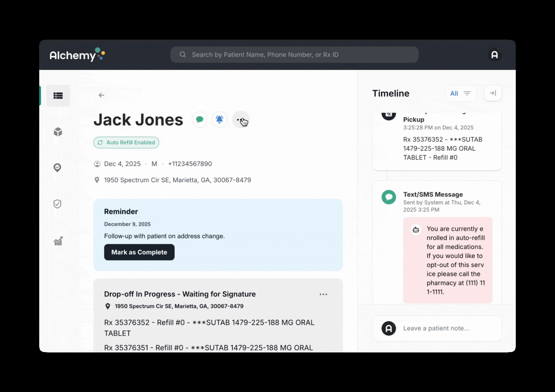
Task: Open the All timeline filter dropdown
Action: point(460,93)
